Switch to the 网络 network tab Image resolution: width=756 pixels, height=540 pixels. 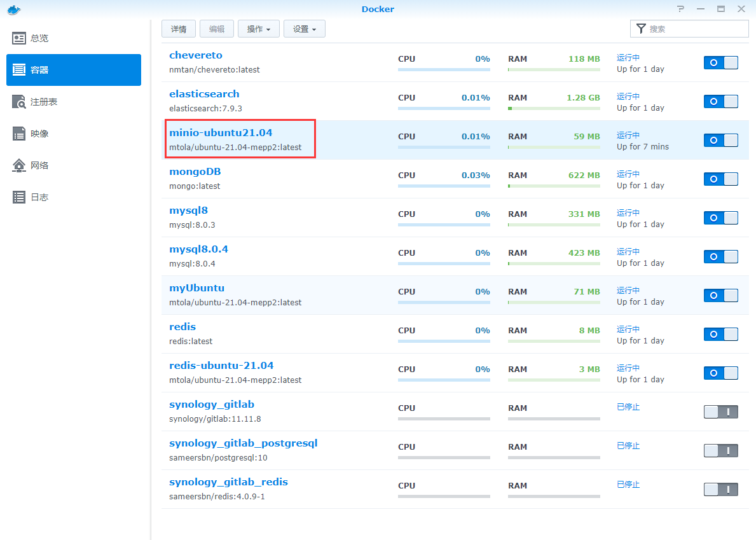tap(74, 165)
